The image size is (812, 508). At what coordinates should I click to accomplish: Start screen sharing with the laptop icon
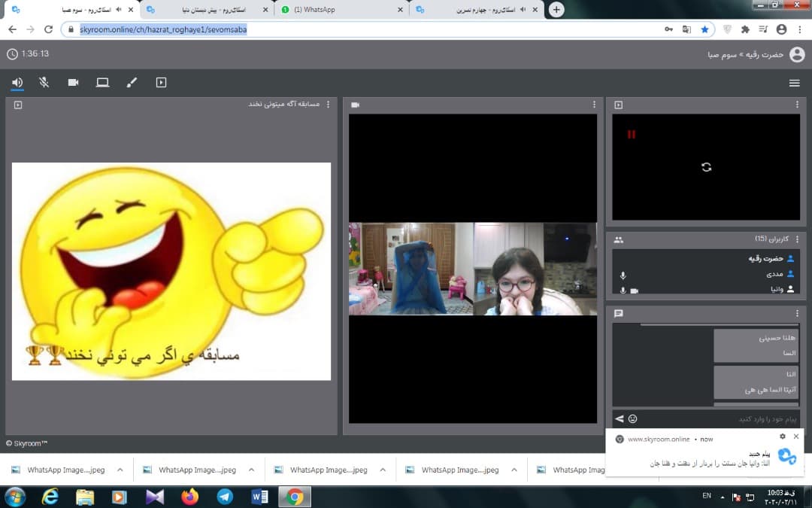102,83
